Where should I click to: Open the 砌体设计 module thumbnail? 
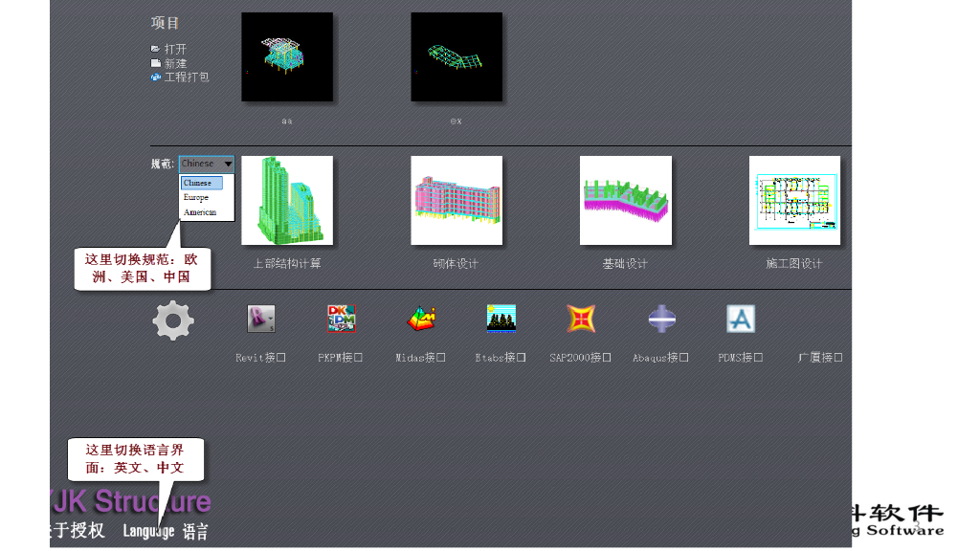click(457, 200)
